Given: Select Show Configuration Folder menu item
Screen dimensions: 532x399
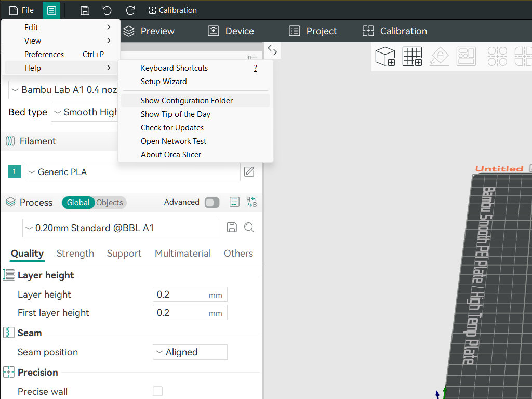Looking at the screenshot, I should (x=187, y=101).
